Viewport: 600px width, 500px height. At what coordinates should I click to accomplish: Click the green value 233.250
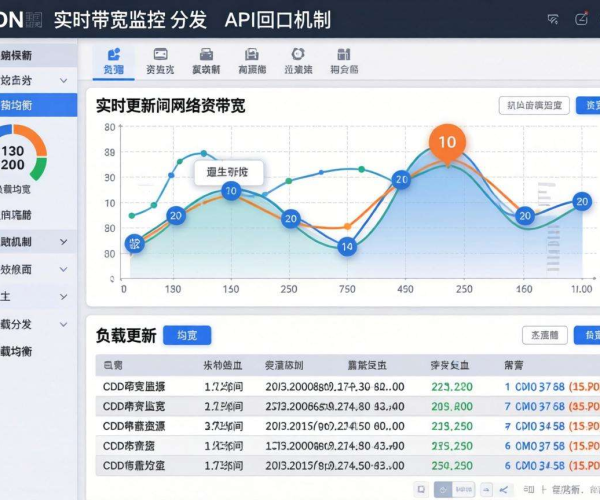[x=452, y=426]
